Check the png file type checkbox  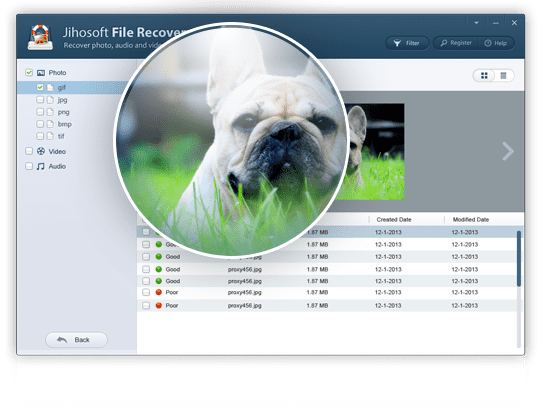[40, 112]
